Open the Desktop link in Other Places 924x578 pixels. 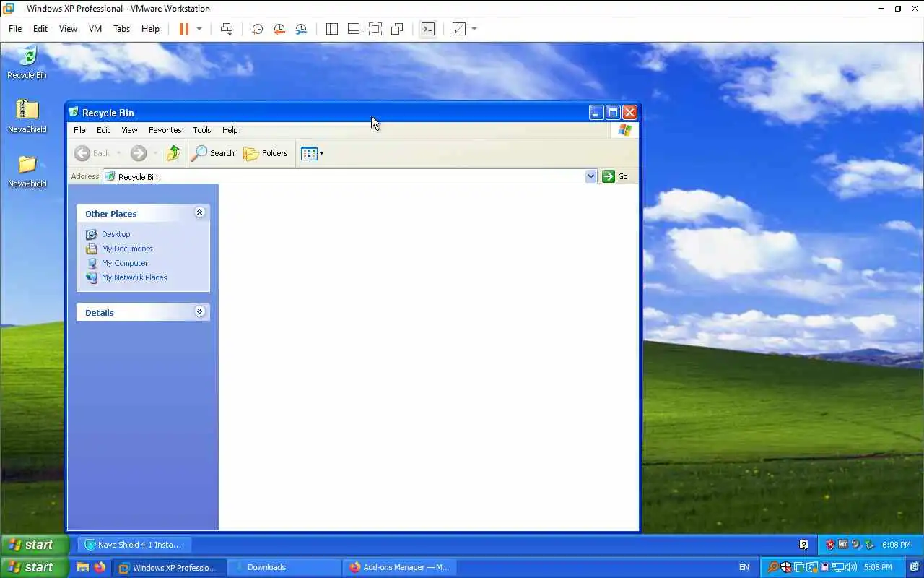tap(115, 234)
